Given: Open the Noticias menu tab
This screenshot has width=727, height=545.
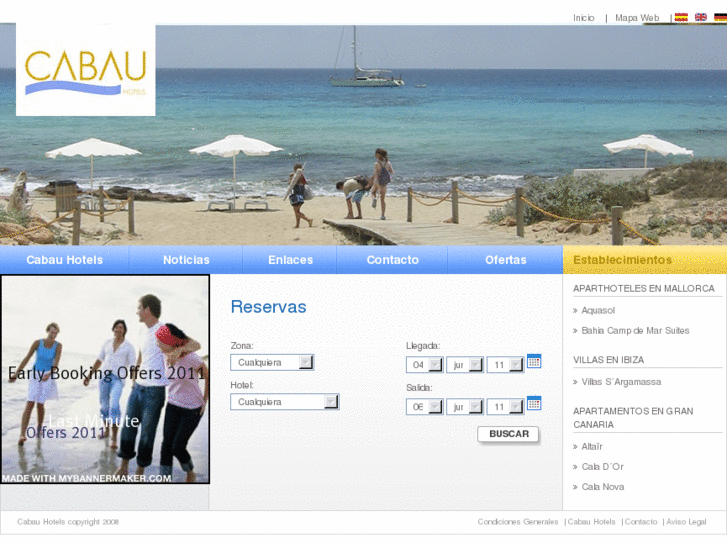Looking at the screenshot, I should [x=186, y=260].
